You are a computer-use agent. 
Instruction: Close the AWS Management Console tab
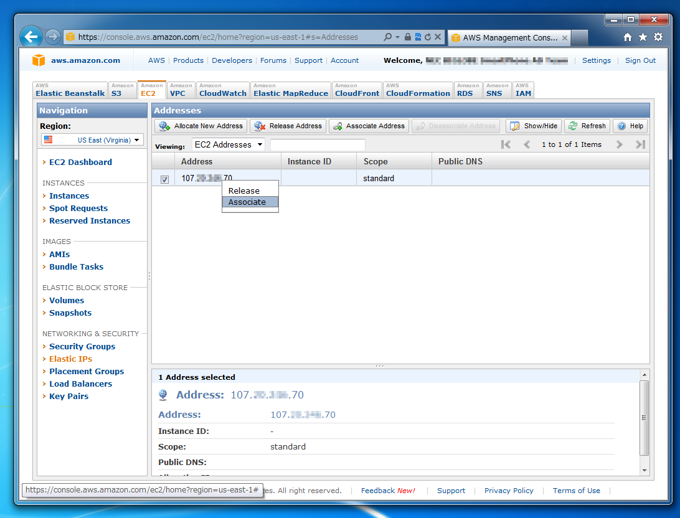click(565, 38)
